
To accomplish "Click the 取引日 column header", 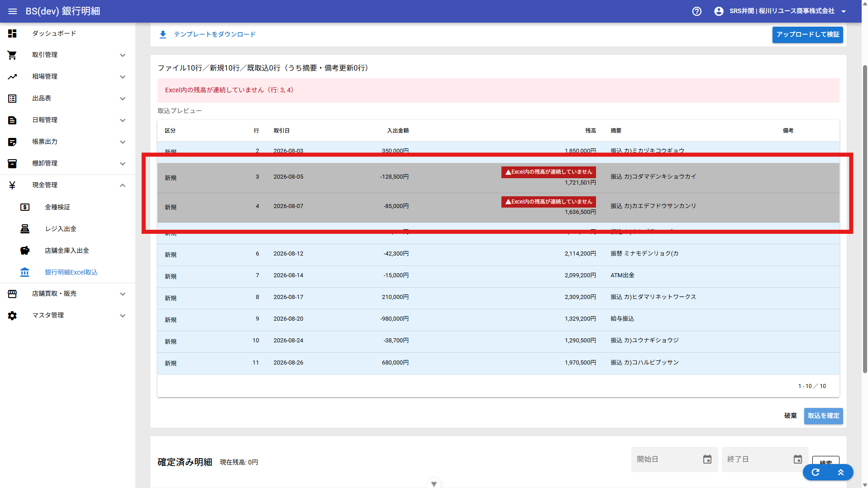I will tap(281, 131).
